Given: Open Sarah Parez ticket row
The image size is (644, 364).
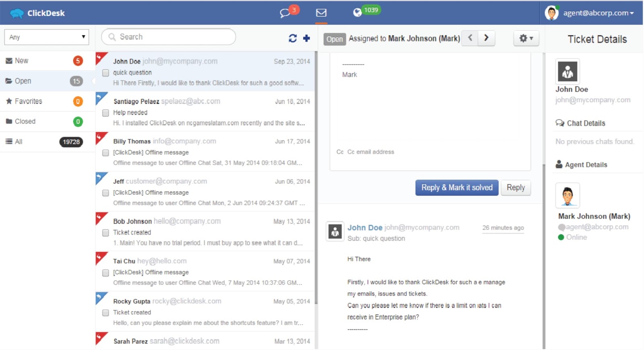Looking at the screenshot, I should click(x=205, y=341).
